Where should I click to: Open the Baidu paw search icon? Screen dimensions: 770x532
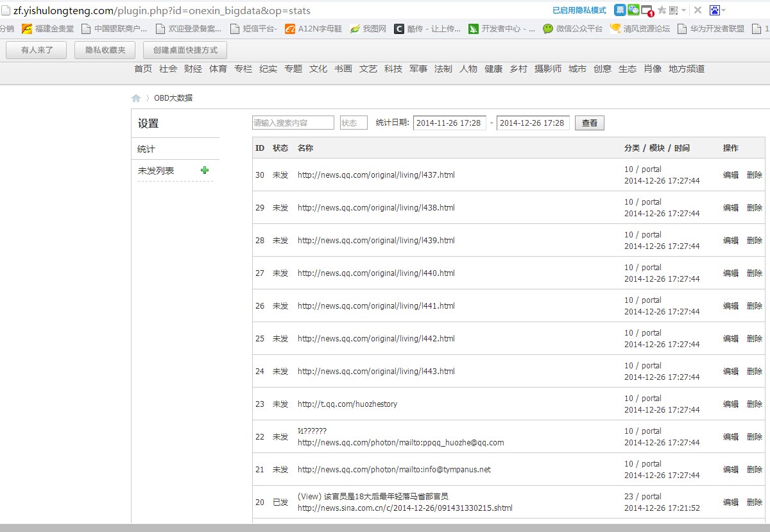pos(715,10)
